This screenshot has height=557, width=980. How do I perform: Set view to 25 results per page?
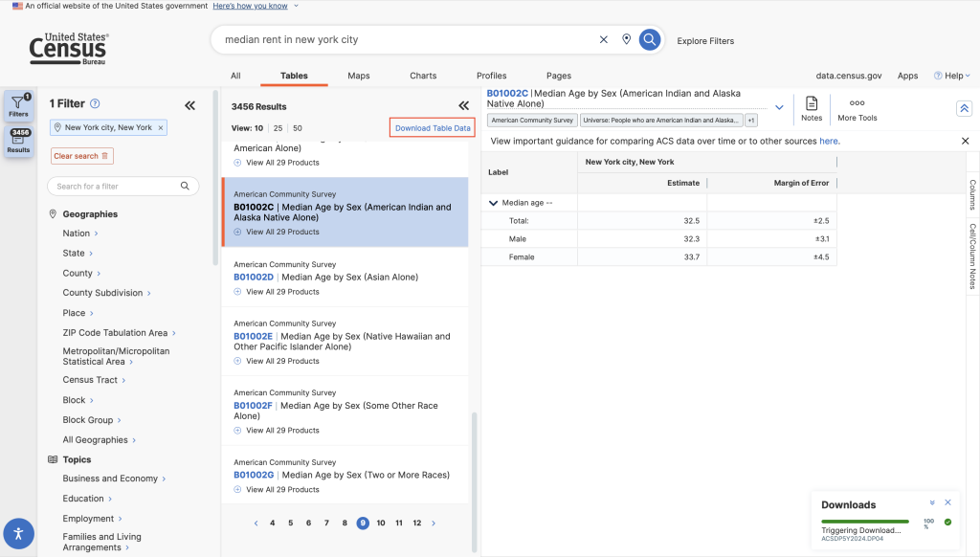pyautogui.click(x=278, y=127)
